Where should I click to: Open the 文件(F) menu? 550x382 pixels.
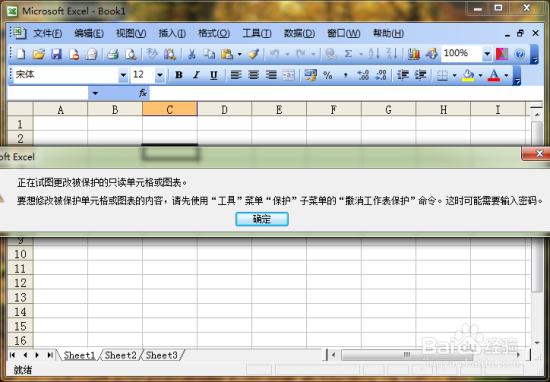tap(47, 33)
